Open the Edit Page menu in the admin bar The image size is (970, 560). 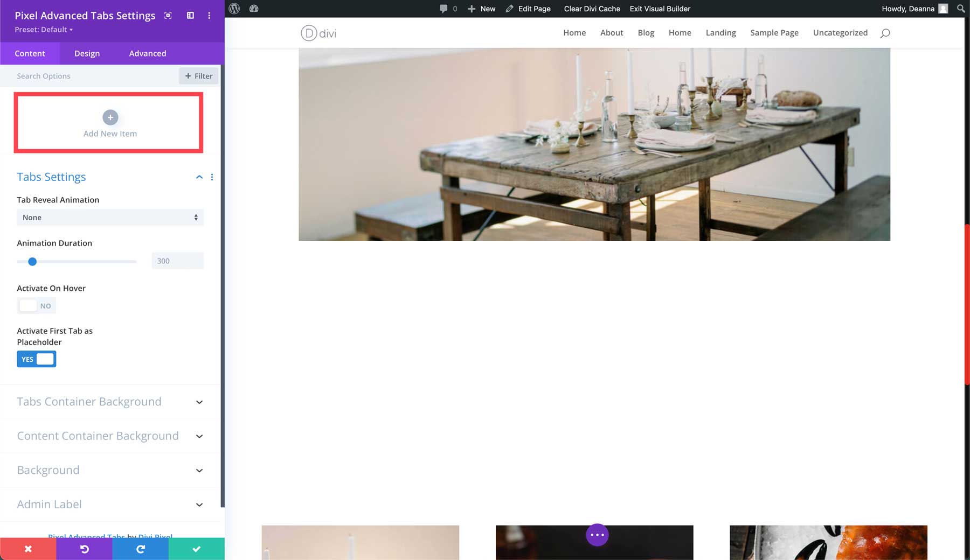pyautogui.click(x=534, y=9)
